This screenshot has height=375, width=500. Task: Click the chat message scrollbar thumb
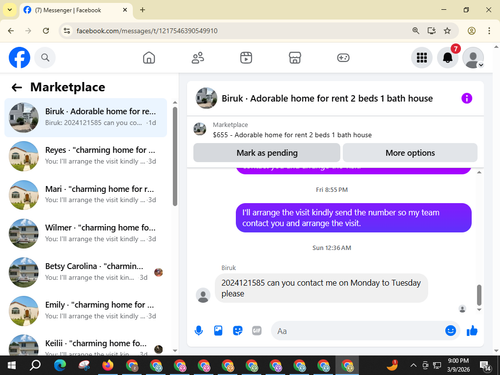(x=479, y=295)
